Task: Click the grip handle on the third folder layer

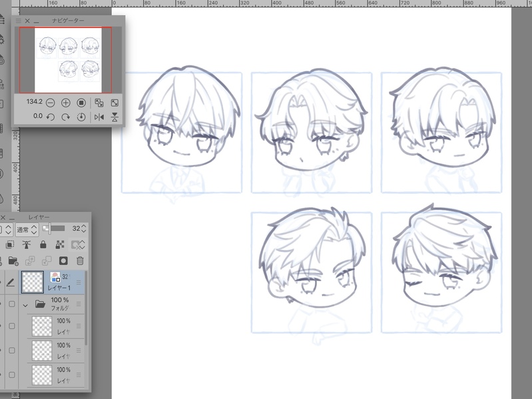Action: click(x=79, y=375)
